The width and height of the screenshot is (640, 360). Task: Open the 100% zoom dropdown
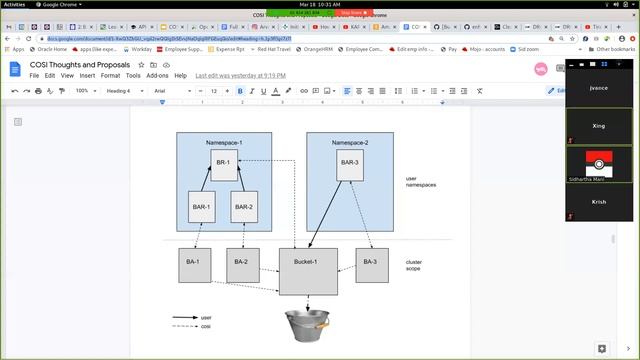point(86,91)
